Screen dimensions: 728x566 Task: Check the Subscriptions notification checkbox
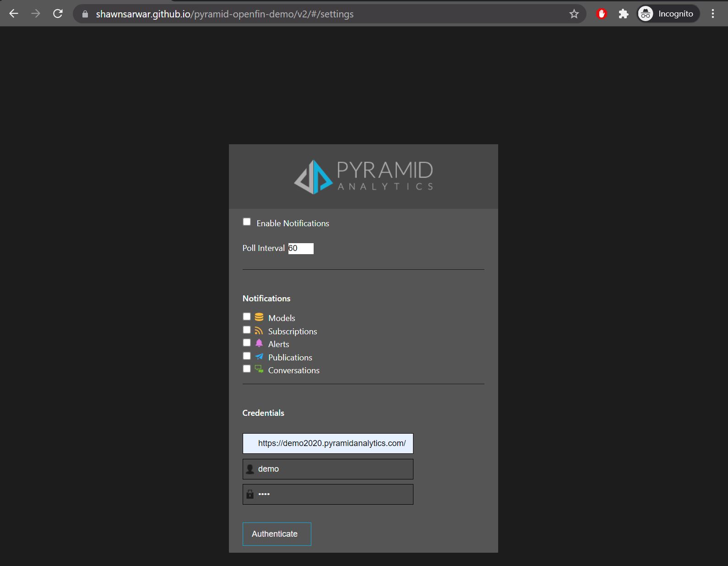pos(247,330)
